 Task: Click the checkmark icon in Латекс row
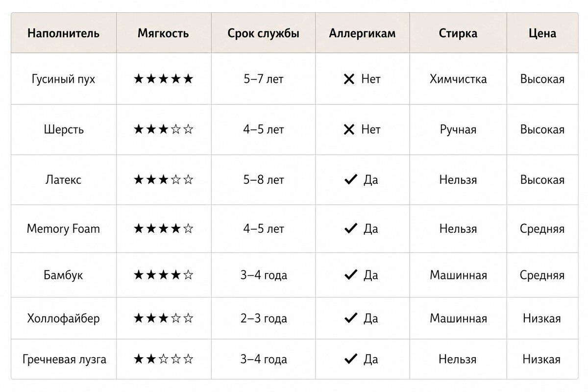click(x=350, y=180)
